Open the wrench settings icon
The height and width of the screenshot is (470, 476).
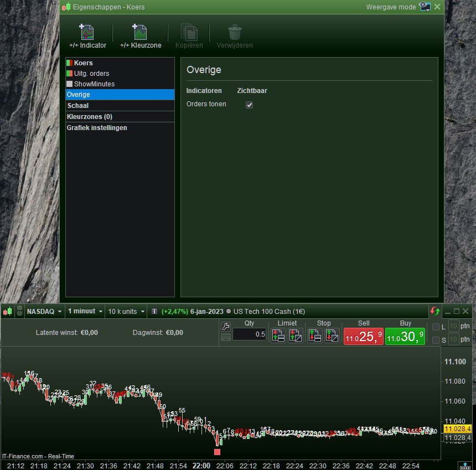226,327
